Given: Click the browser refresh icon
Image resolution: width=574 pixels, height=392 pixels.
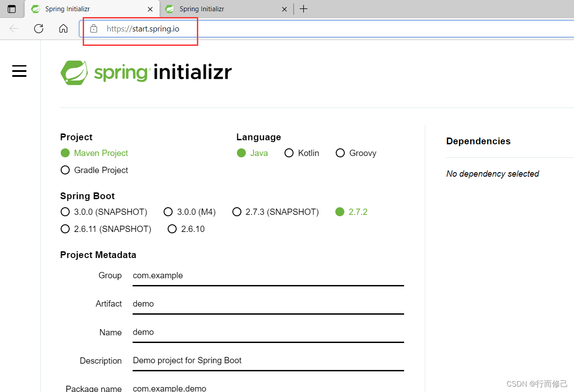Looking at the screenshot, I should (x=38, y=28).
